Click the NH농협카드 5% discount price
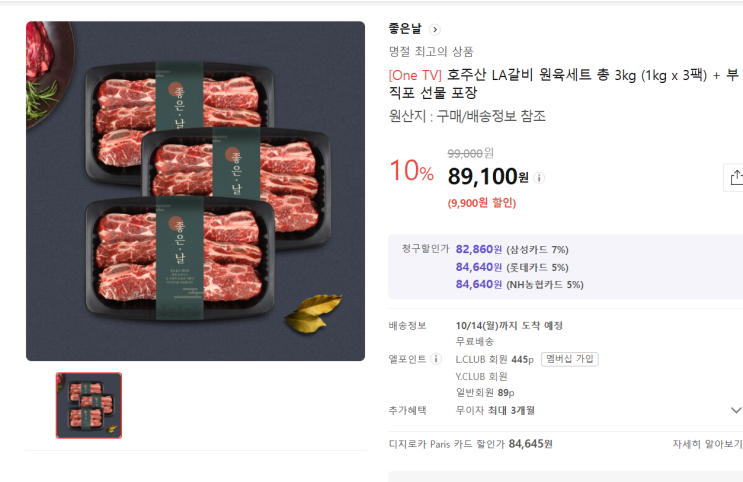 [x=479, y=284]
